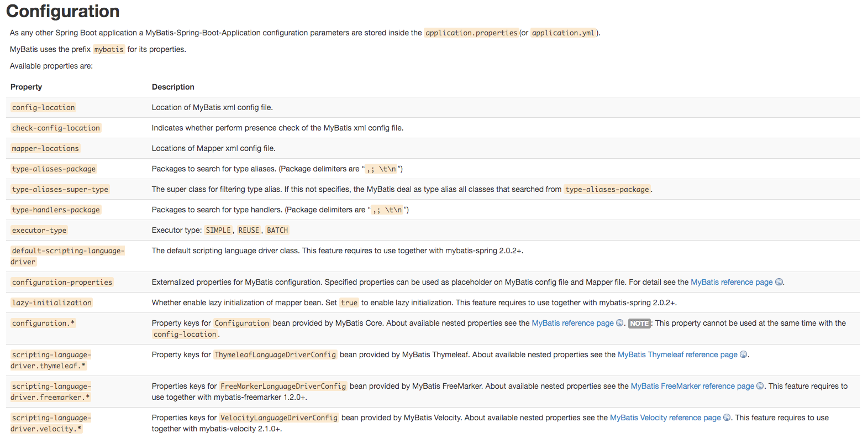Screen dimensions: 868x443
Task: Select the application.properties code text
Action: tap(471, 33)
